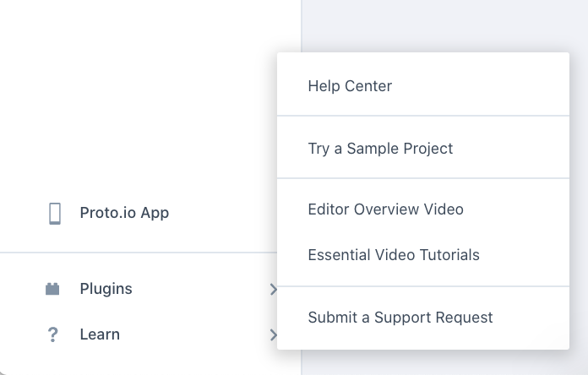
Task: Click the phone icon beside Proto.io App
Action: click(55, 214)
